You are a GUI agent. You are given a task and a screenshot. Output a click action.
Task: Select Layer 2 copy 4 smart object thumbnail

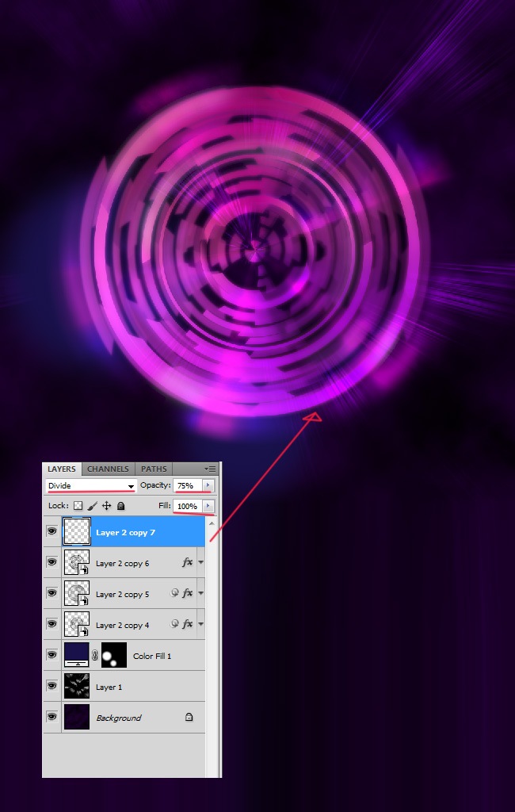click(x=77, y=624)
